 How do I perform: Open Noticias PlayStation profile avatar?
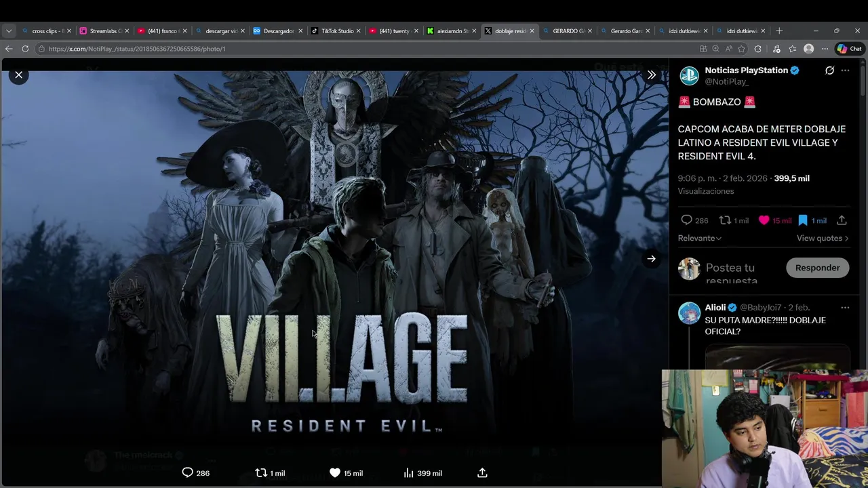pos(689,76)
